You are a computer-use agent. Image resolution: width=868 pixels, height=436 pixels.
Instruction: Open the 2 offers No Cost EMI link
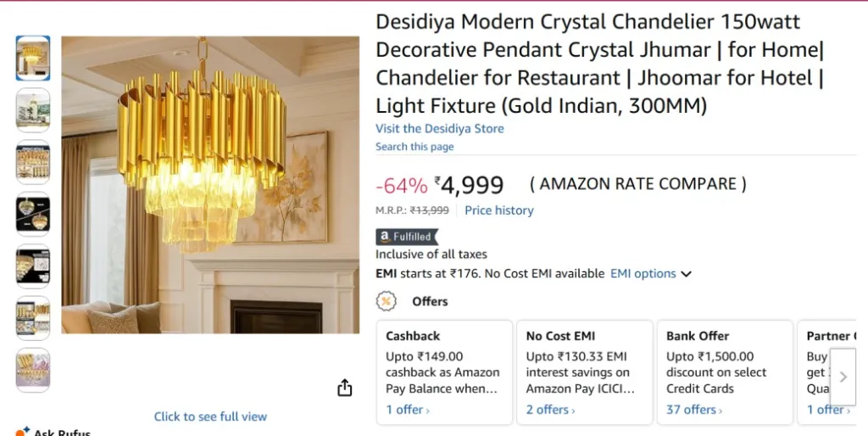pos(550,410)
